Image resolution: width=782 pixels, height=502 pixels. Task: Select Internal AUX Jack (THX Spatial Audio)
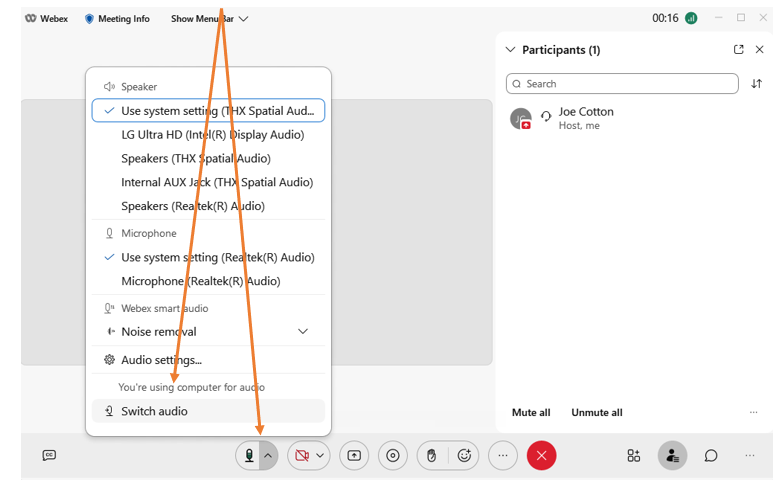coord(208,182)
